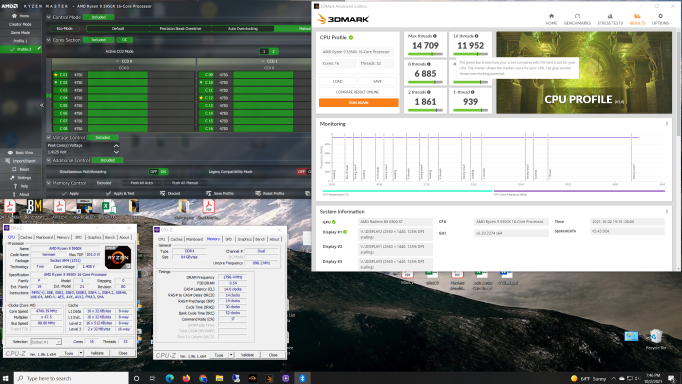Click Reset in Ryzen Master sidebar

pos(20,169)
